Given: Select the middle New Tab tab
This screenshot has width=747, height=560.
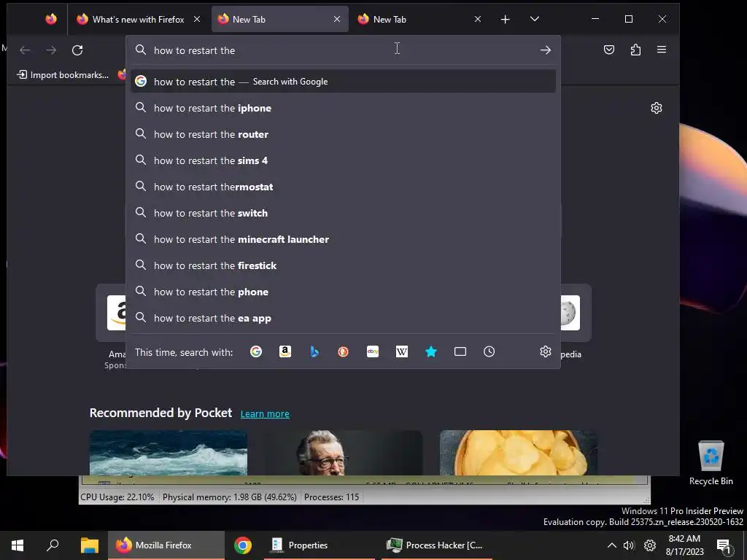Looking at the screenshot, I should tap(280, 19).
